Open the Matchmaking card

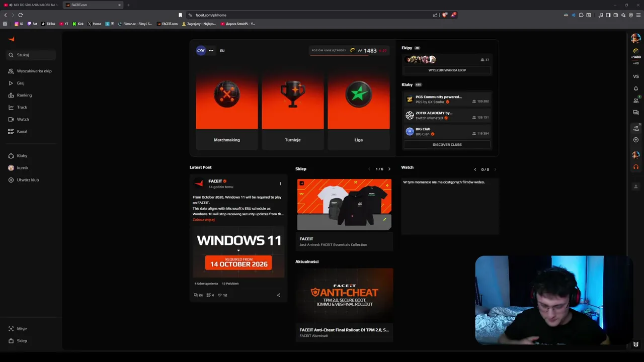[x=226, y=110]
